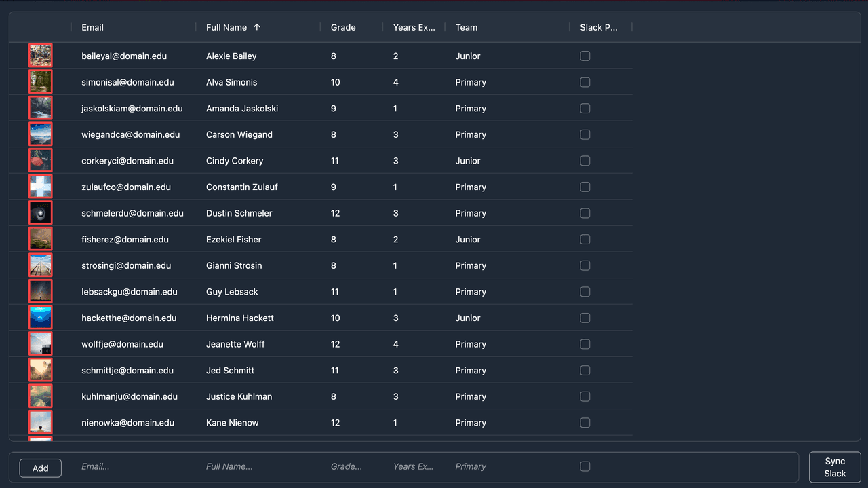Image resolution: width=868 pixels, height=488 pixels.
Task: Tick the Slack checkbox in add row
Action: point(585,466)
